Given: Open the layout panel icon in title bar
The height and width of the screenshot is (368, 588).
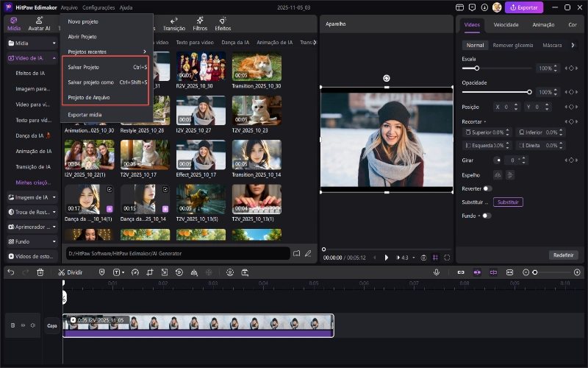Looking at the screenshot, I should [460, 7].
